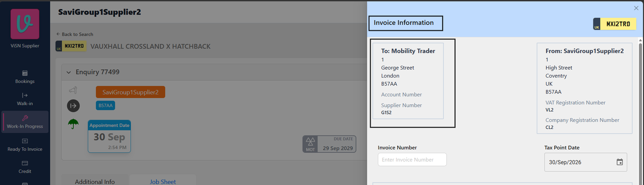Open the Credit sidebar section
This screenshot has height=185, width=644.
coord(25,167)
